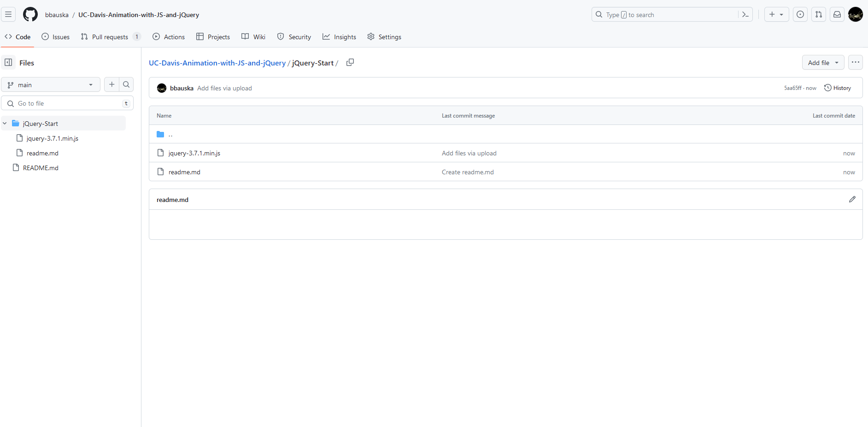The height and width of the screenshot is (427, 868).
Task: Click the Name column header
Action: (164, 116)
